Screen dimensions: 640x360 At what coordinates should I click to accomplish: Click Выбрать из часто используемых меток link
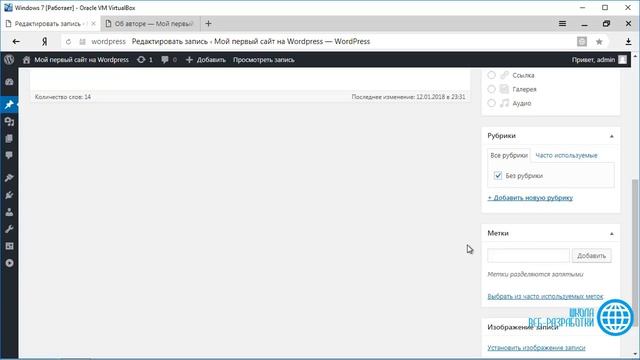545,296
